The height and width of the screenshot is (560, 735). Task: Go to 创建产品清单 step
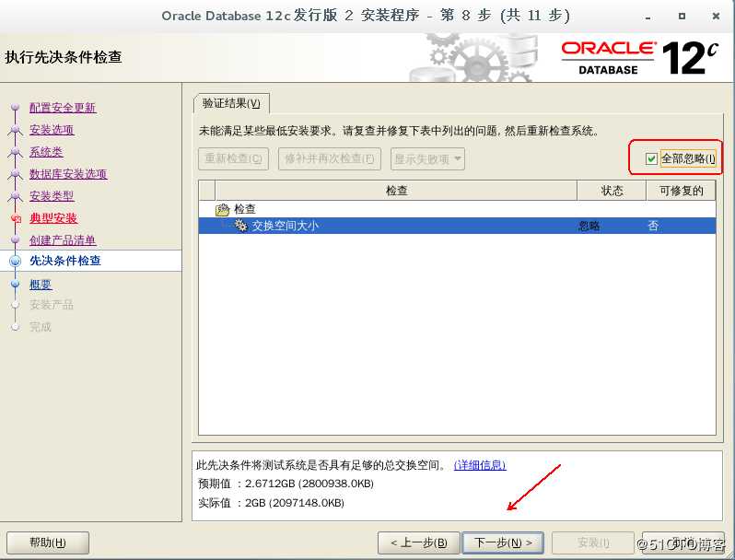click(x=63, y=240)
